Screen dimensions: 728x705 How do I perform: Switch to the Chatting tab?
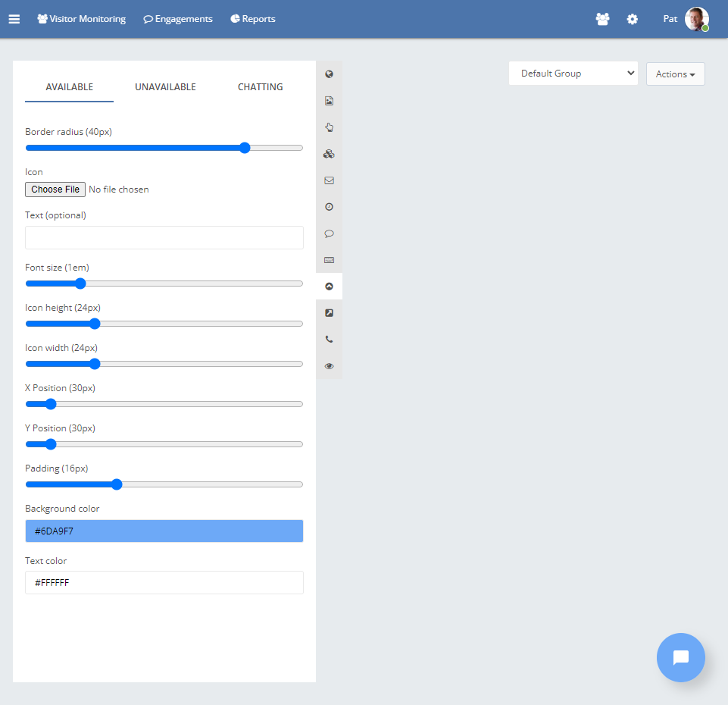[x=260, y=87]
